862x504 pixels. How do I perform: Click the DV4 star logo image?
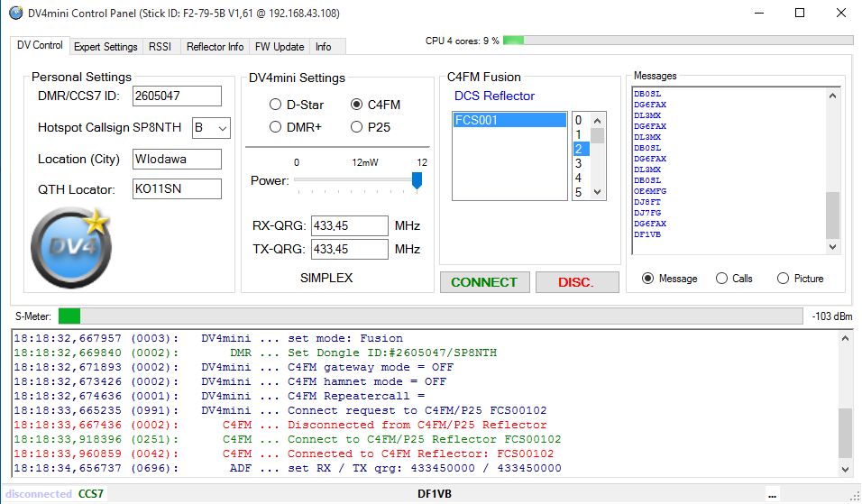(71, 247)
